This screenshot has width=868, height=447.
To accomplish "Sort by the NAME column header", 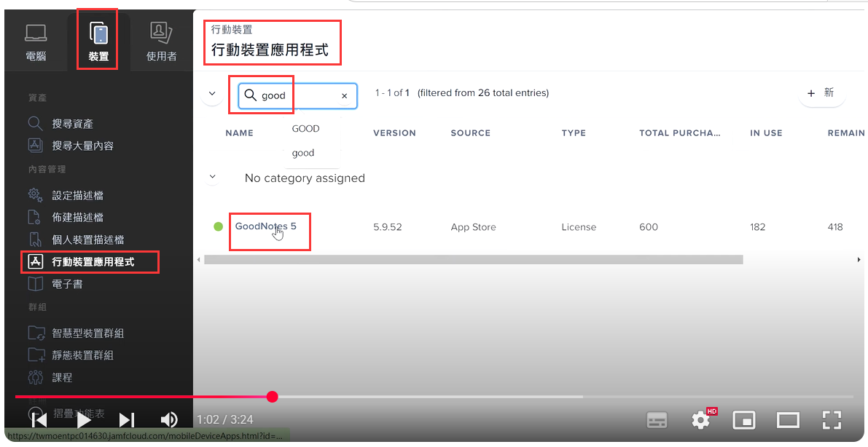I will click(x=240, y=132).
